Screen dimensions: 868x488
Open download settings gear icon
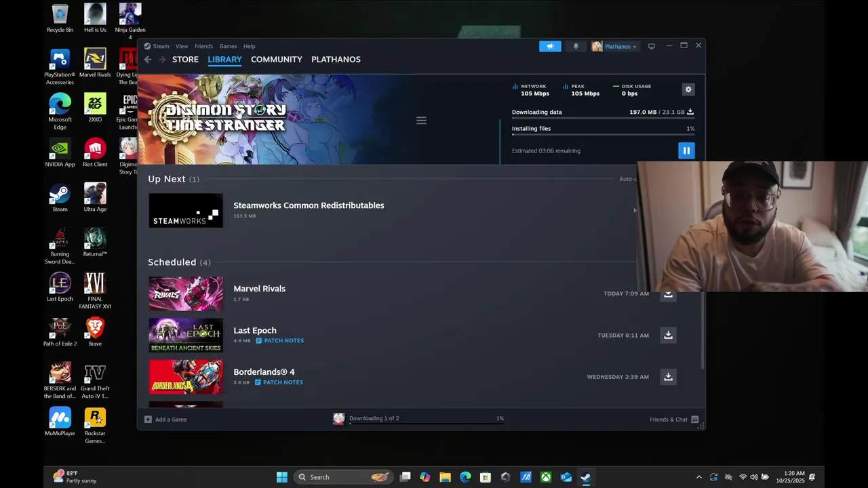(x=688, y=89)
